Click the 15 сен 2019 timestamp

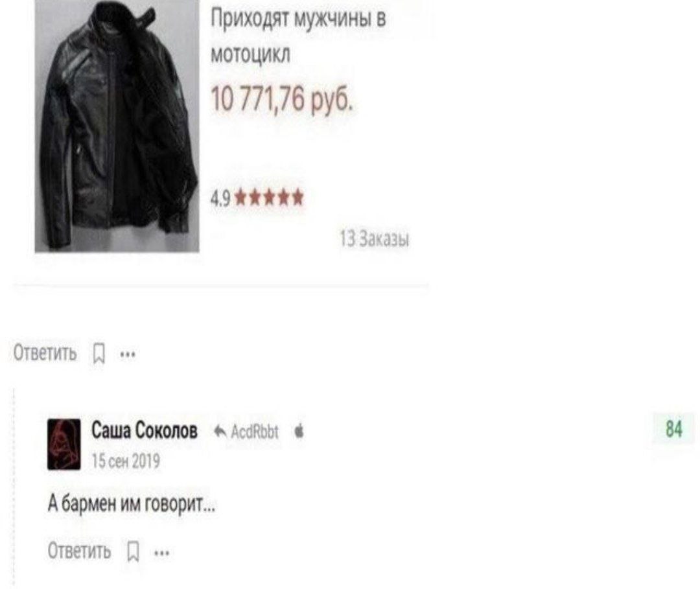126,461
